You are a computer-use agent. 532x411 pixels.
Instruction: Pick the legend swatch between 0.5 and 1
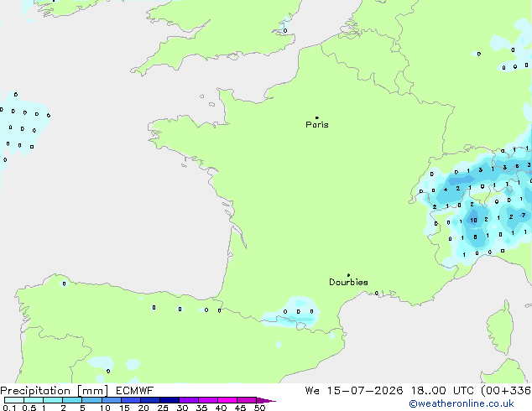34,400
